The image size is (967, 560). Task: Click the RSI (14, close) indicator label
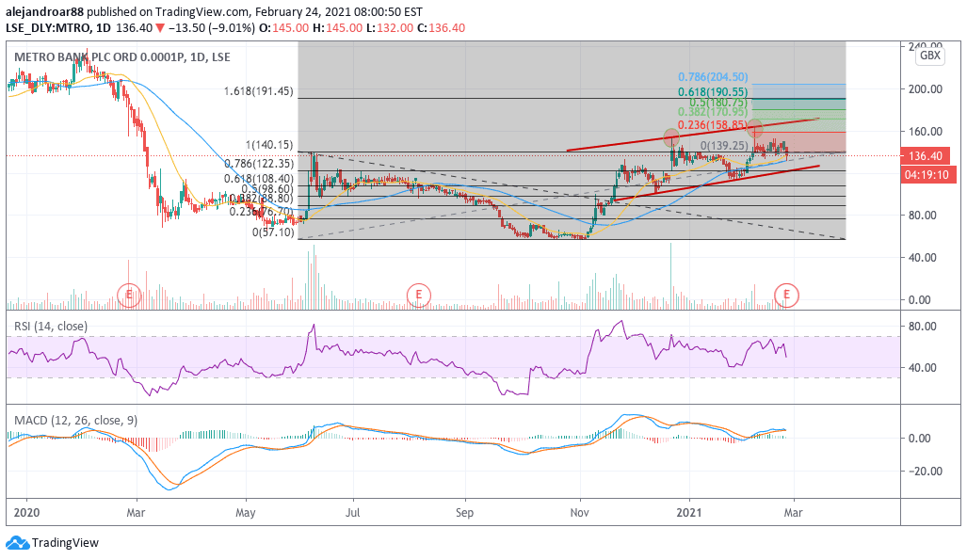(x=51, y=327)
